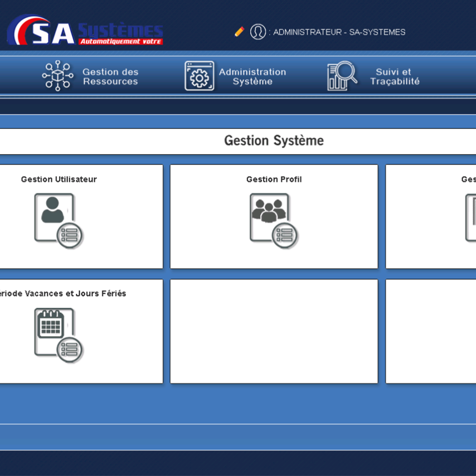Click the orange pencil edit icon
The image size is (476, 476).
[x=239, y=32]
